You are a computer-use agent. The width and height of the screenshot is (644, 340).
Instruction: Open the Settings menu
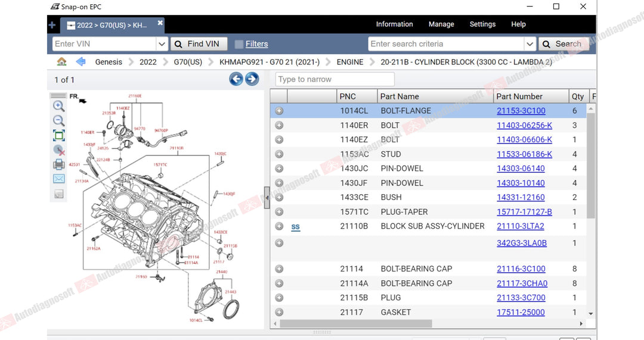click(482, 24)
